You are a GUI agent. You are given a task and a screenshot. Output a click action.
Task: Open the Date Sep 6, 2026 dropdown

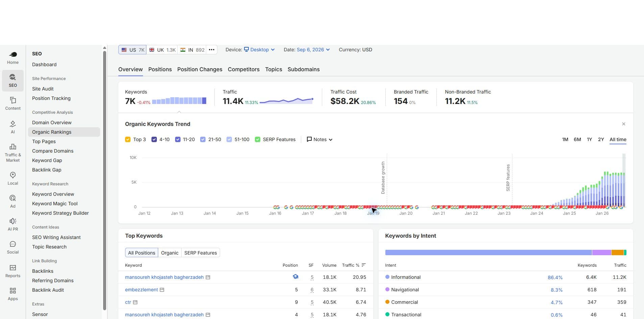point(313,50)
